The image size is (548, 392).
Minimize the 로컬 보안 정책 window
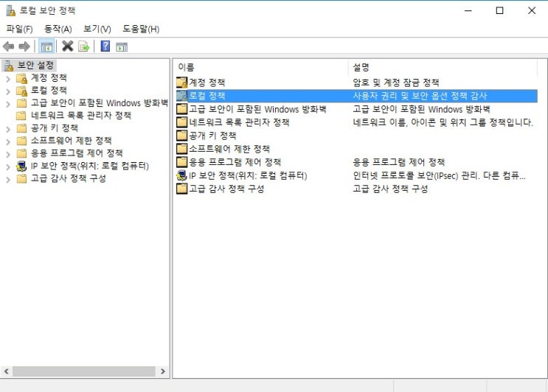468,10
